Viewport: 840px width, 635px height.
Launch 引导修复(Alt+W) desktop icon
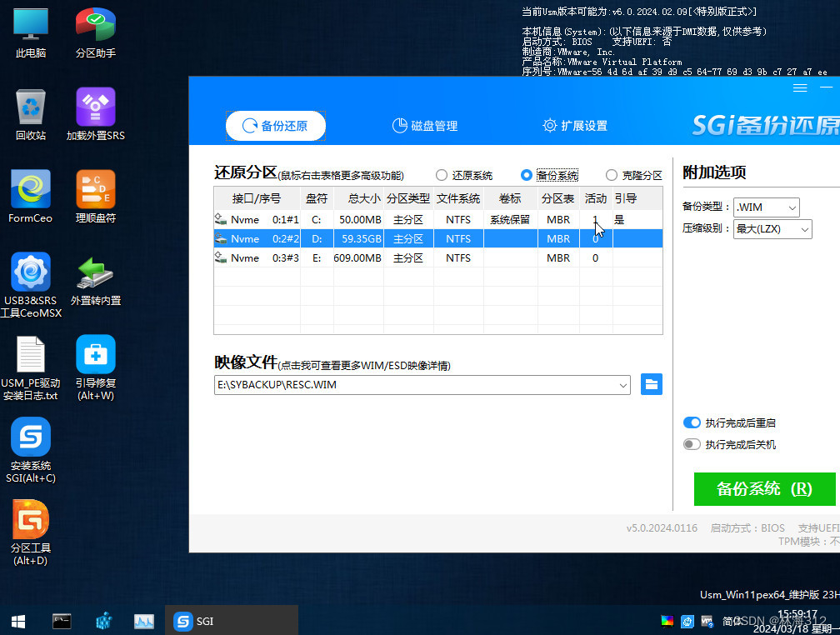point(95,368)
